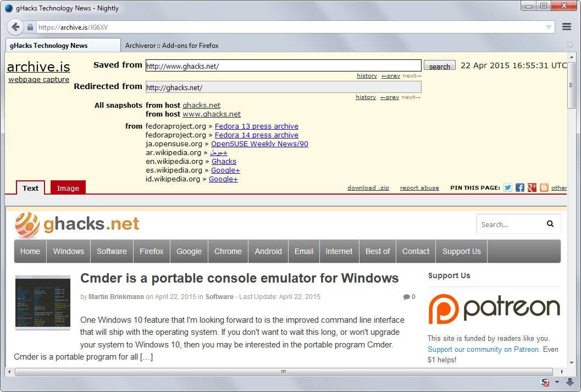The height and width of the screenshot is (392, 581).
Task: Pin page using Blogger icon
Action: [x=544, y=187]
